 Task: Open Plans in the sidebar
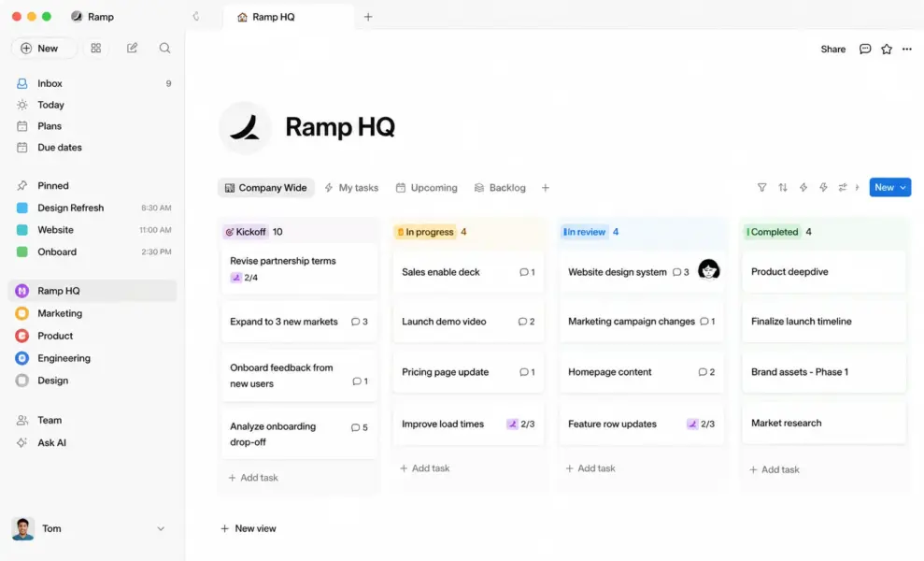93,125
